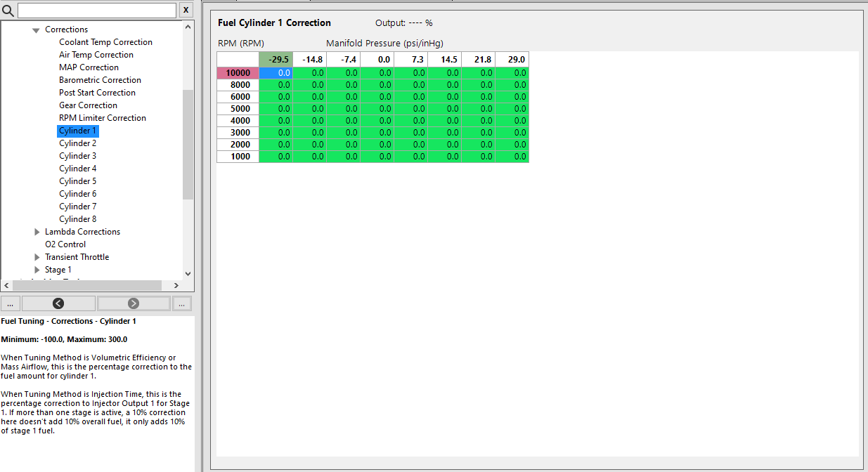Select the 3000 RPM row header

(238, 133)
